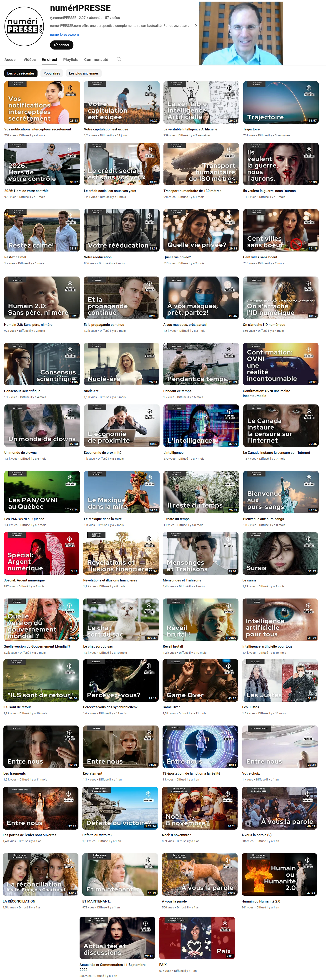Click title L'économie de proximité
Screen dimensions: 326x980
tap(103, 453)
